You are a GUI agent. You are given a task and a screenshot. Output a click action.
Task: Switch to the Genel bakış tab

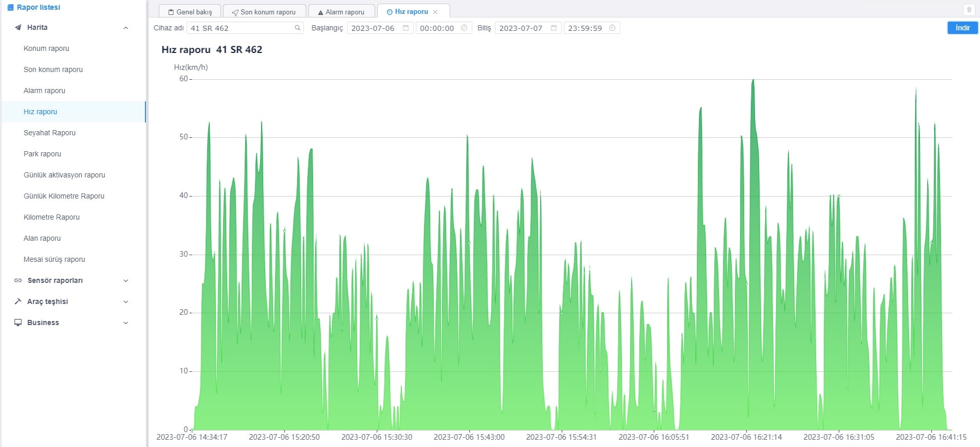[190, 11]
